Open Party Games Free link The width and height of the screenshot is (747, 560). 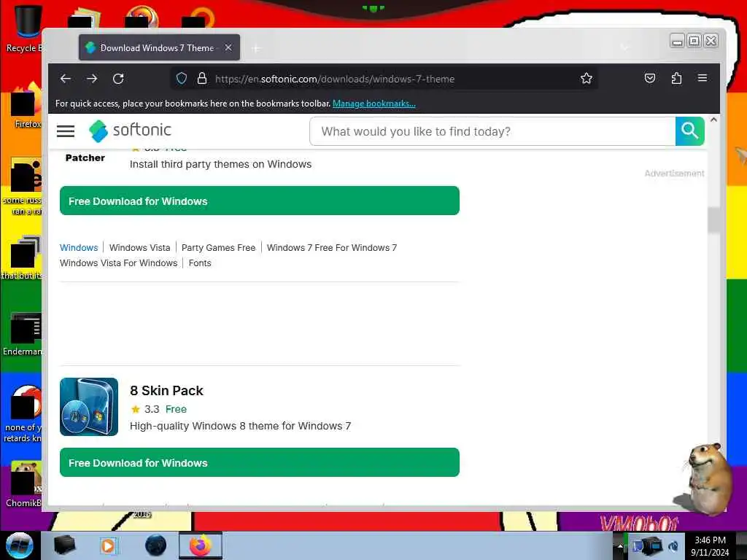tap(218, 248)
